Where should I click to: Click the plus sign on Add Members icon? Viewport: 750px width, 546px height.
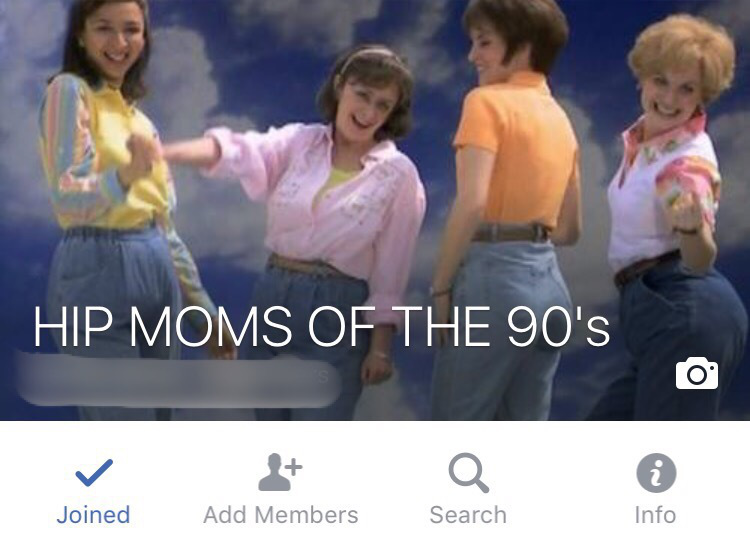coord(295,467)
